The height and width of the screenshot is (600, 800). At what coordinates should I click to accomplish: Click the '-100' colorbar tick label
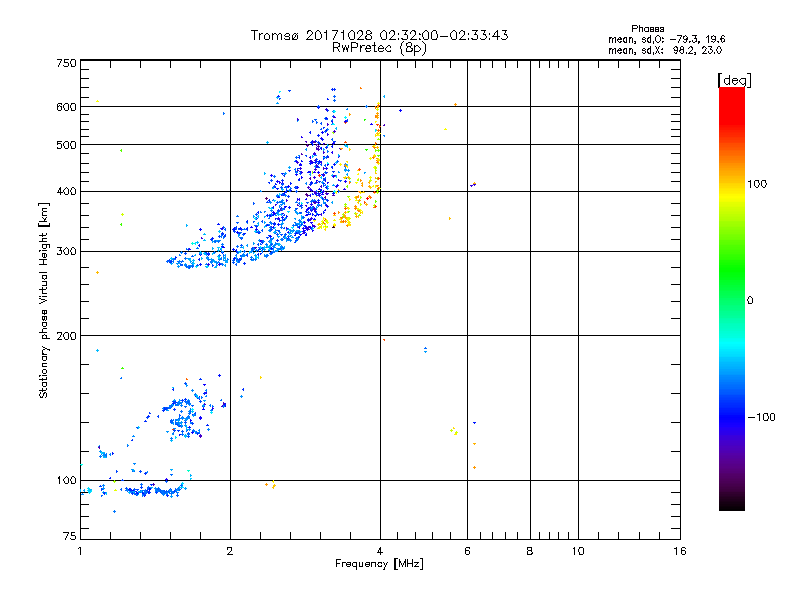click(x=761, y=417)
